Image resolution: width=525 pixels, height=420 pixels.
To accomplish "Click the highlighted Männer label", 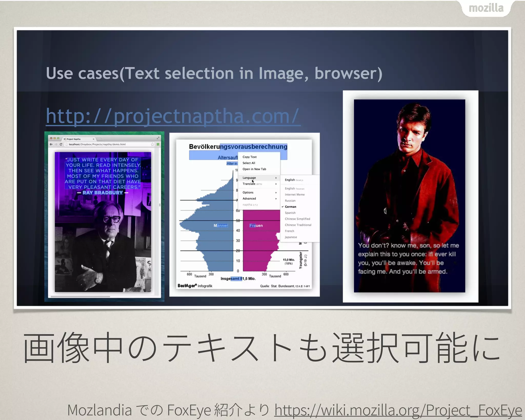I will point(221,226).
